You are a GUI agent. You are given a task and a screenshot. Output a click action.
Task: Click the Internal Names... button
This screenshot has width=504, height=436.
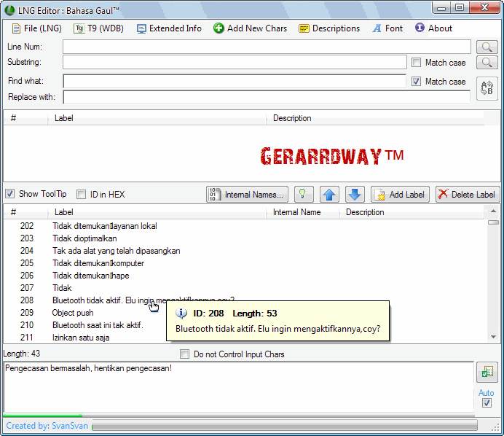pyautogui.click(x=247, y=195)
